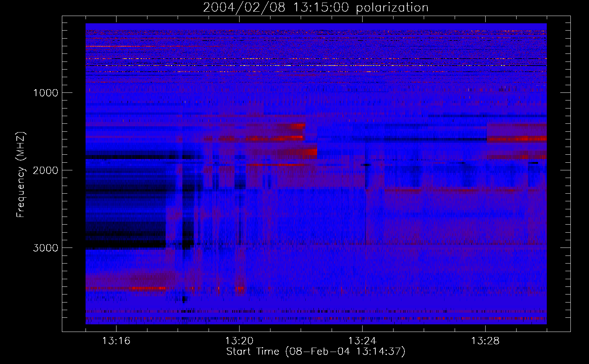Image resolution: width=589 pixels, height=364 pixels.
Task: Click the 13:20 time tick label
Action: [x=239, y=341]
